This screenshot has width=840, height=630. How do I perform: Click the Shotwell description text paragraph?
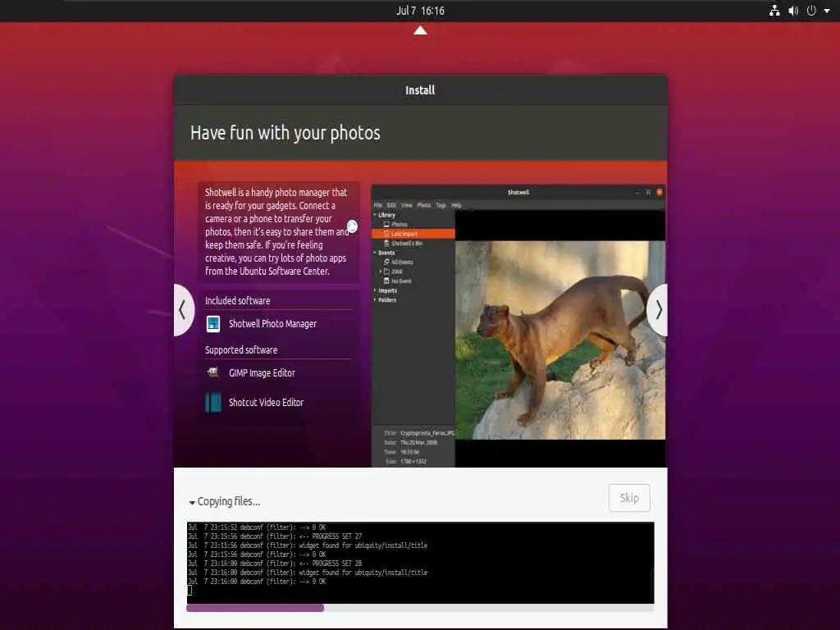(276, 231)
